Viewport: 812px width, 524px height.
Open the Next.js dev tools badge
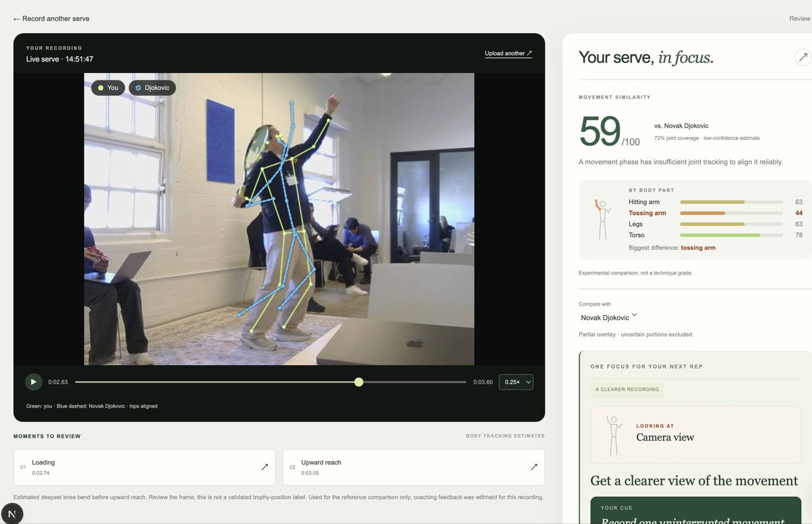point(12,514)
